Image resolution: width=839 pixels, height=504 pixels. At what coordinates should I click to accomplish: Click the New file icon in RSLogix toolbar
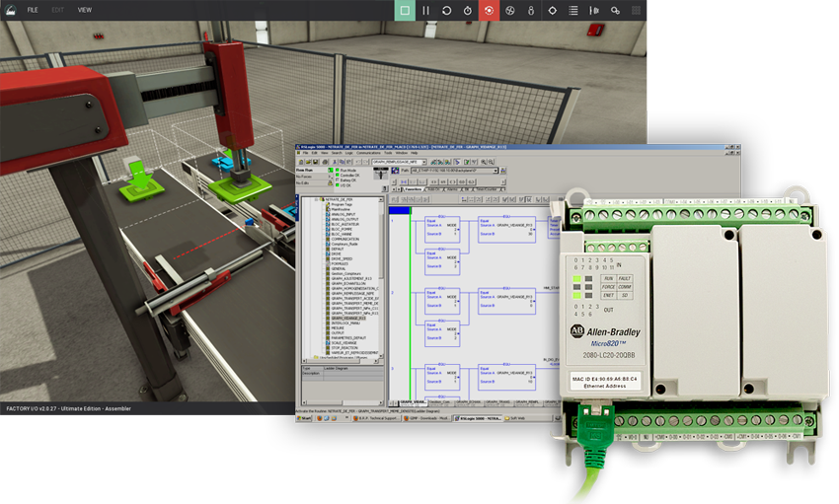pos(301,162)
